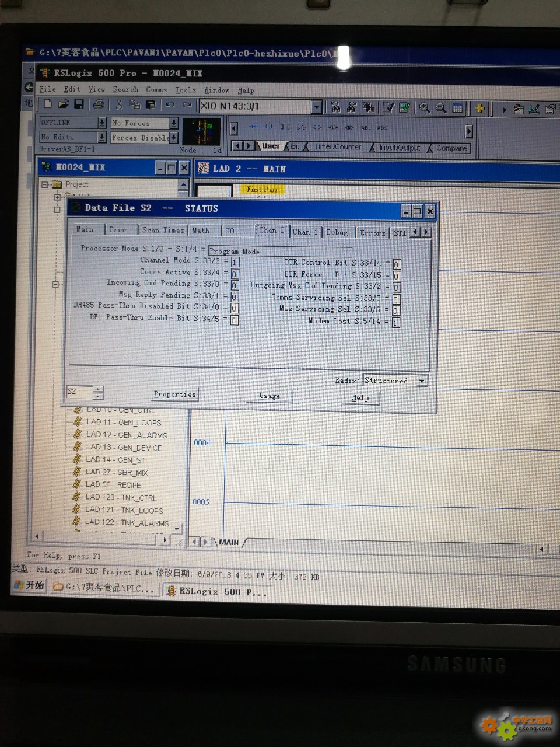Click the S2 data file address field
560x747 pixels.
pos(79,392)
